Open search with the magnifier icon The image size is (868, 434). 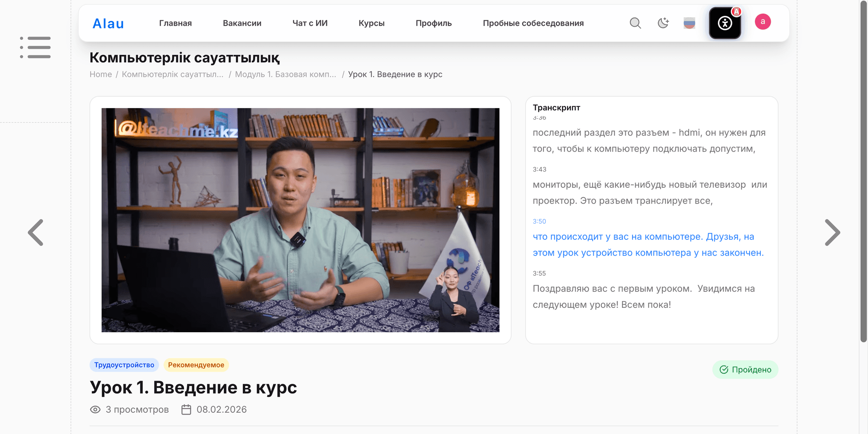click(x=635, y=23)
